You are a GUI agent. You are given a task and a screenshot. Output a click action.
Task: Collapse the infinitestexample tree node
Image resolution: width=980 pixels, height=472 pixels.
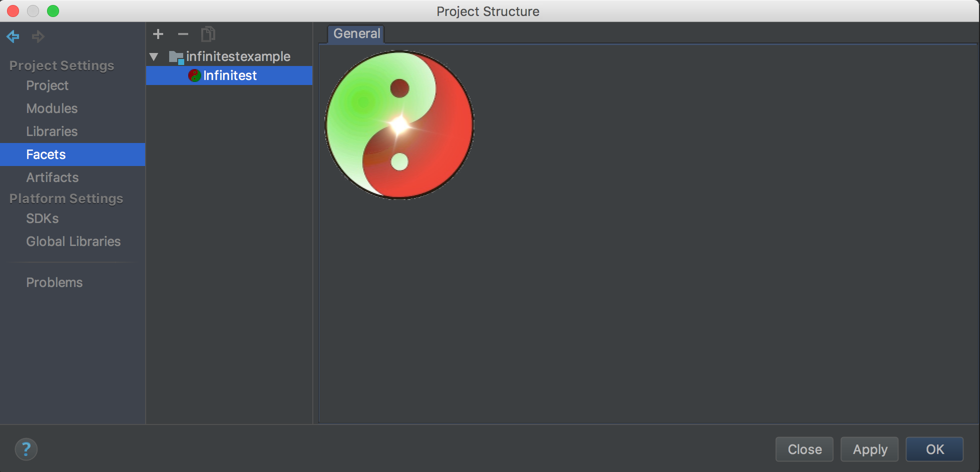[x=154, y=56]
